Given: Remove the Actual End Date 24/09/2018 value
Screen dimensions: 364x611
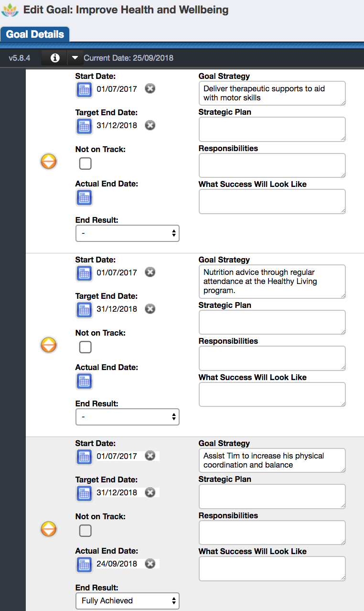Looking at the screenshot, I should coord(150,564).
